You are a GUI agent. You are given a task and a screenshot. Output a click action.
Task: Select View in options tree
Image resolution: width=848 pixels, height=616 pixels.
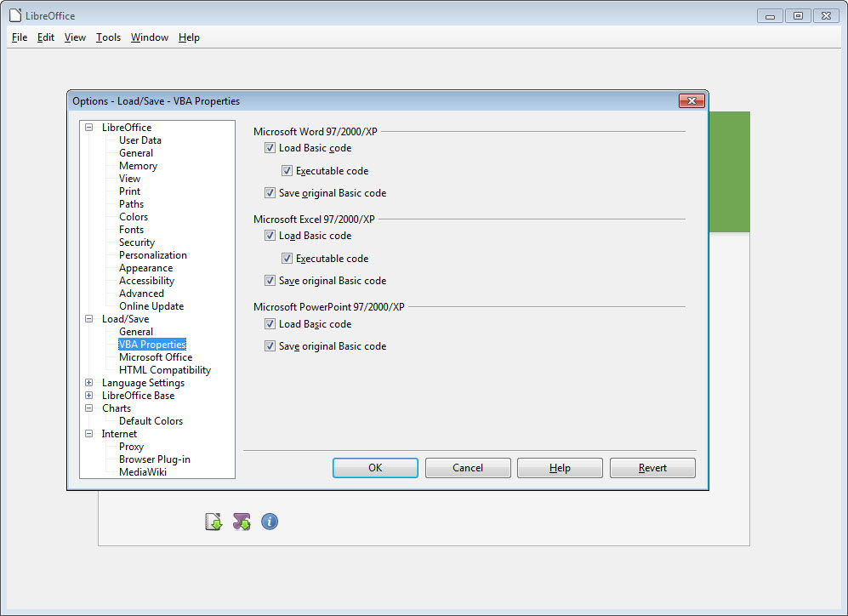[130, 179]
